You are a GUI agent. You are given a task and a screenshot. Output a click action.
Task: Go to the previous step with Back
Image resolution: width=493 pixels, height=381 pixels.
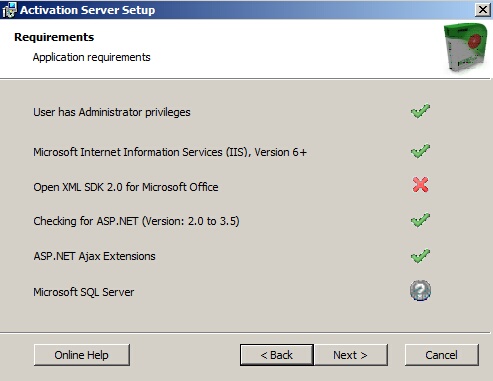[x=277, y=355]
